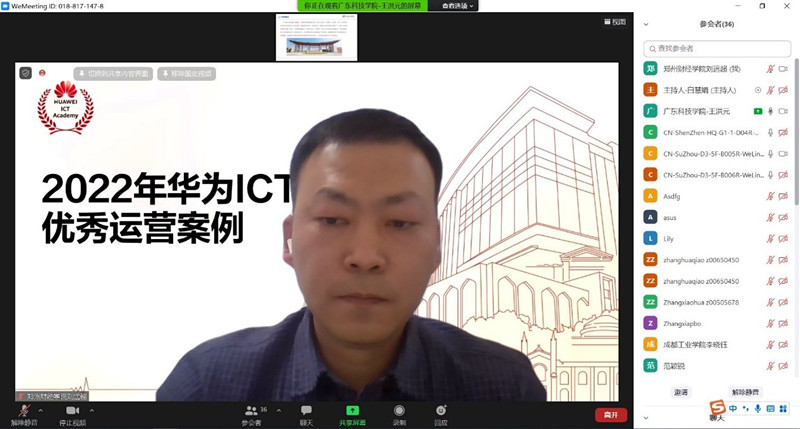This screenshot has width=800, height=429.
Task: Click the red recording indicator beside shield
Action: [42, 73]
